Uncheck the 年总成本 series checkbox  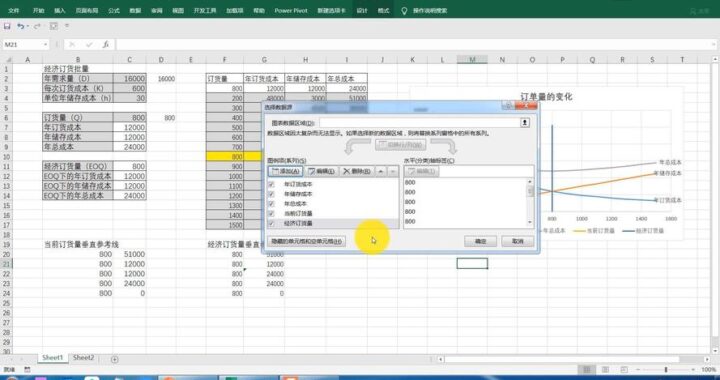point(271,203)
